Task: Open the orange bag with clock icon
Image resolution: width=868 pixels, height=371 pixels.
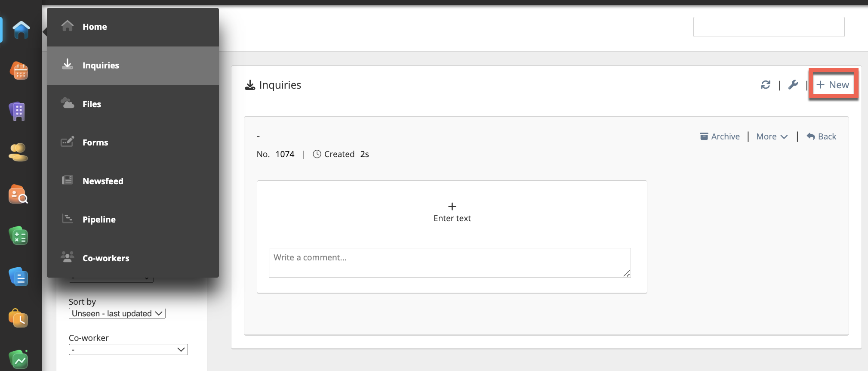Action: coord(18,318)
